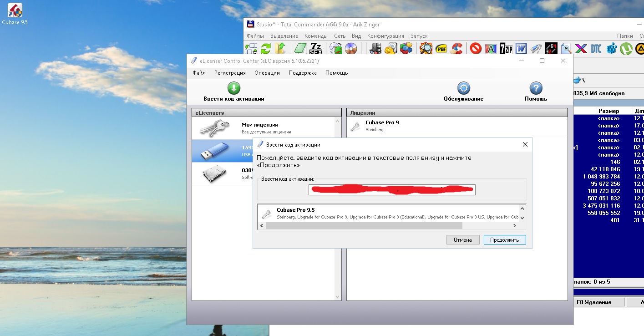
Task: Open the Помощь help question mark icon
Action: (536, 88)
